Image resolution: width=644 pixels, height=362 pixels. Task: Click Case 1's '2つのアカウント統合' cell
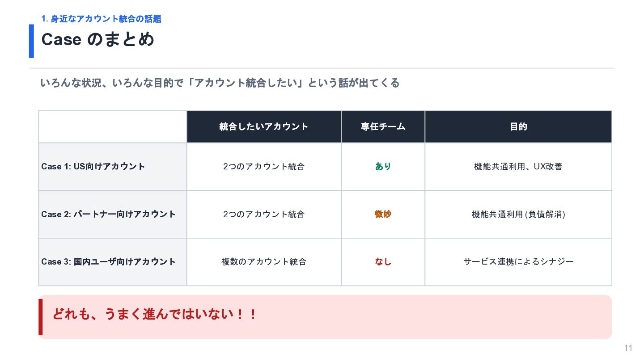coord(264,166)
